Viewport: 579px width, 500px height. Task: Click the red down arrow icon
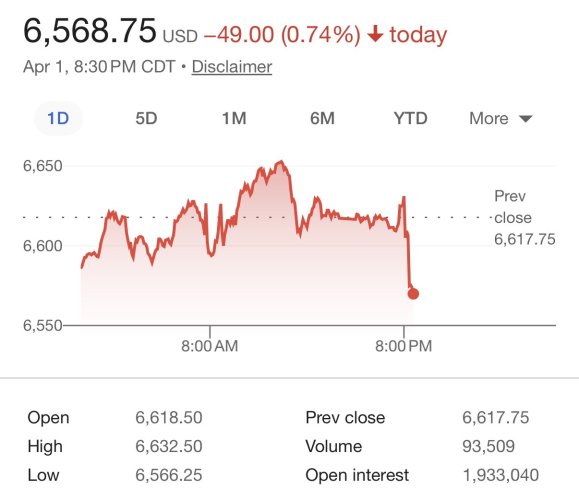click(x=376, y=34)
